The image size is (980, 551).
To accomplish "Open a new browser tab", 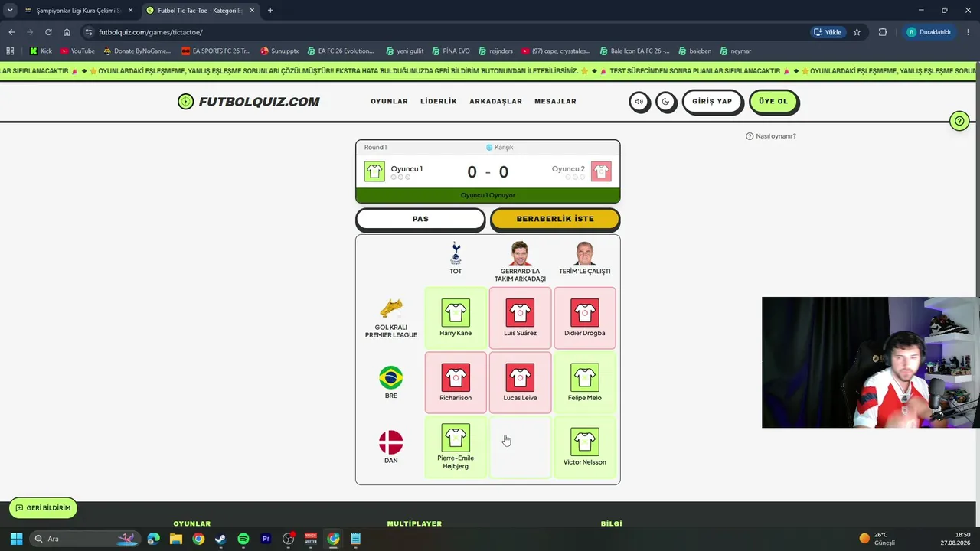I will pyautogui.click(x=270, y=11).
